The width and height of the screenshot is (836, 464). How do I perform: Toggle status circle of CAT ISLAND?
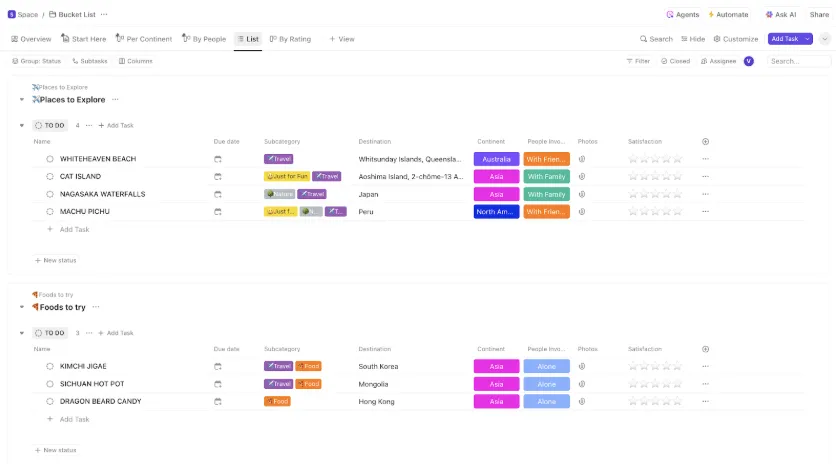pyautogui.click(x=50, y=177)
